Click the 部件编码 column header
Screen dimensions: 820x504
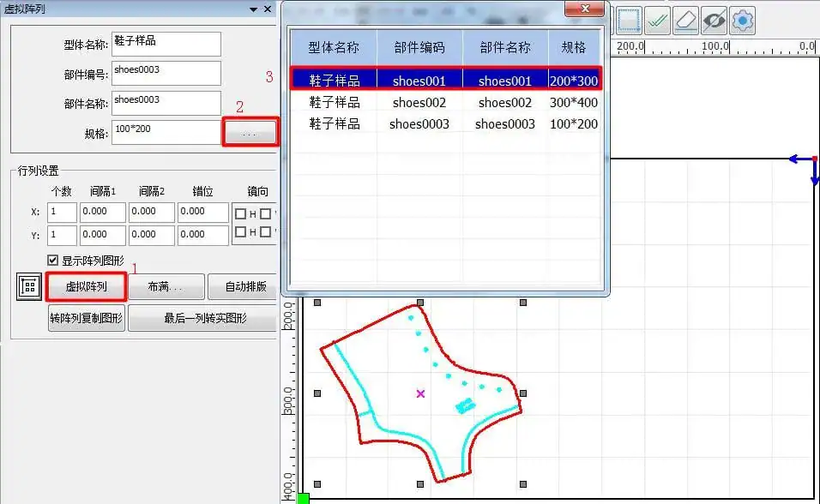[419, 48]
